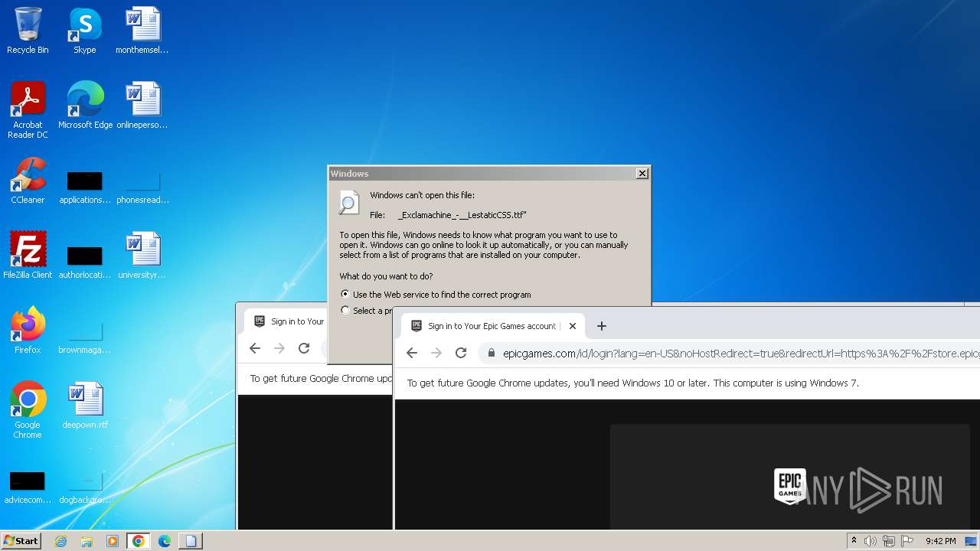Open the onlineperso Word document icon
The height and width of the screenshot is (551, 980).
coord(142,106)
